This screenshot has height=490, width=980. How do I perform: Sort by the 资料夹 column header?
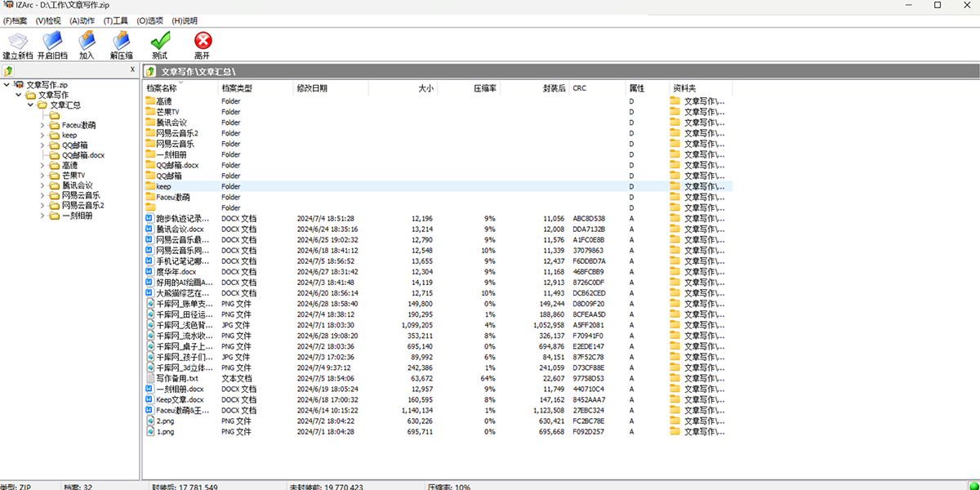click(x=701, y=88)
